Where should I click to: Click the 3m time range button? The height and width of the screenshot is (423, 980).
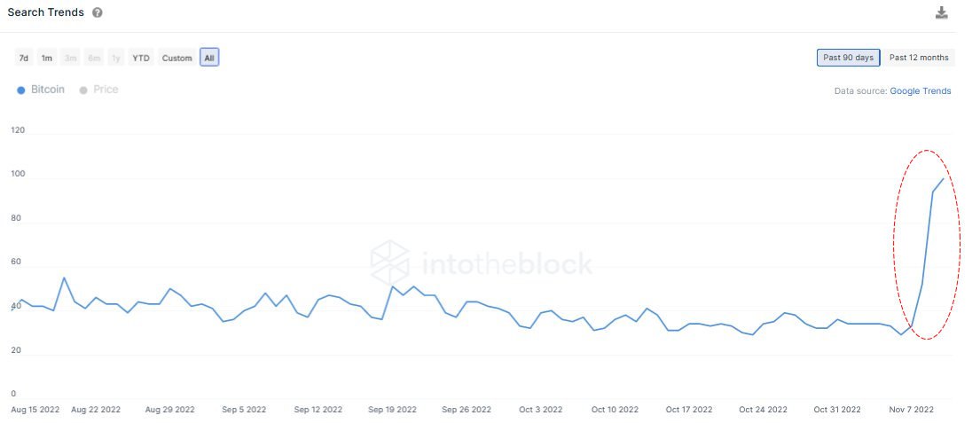[x=71, y=58]
